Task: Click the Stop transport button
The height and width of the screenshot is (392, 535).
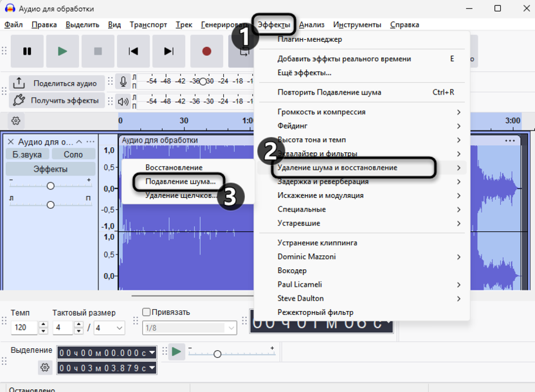Action: click(x=98, y=51)
